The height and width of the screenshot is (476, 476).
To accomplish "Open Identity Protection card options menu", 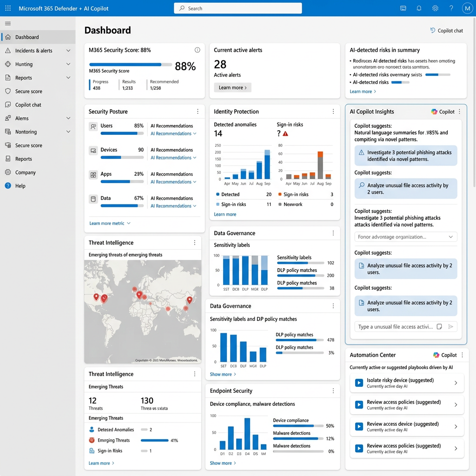I will [x=333, y=112].
